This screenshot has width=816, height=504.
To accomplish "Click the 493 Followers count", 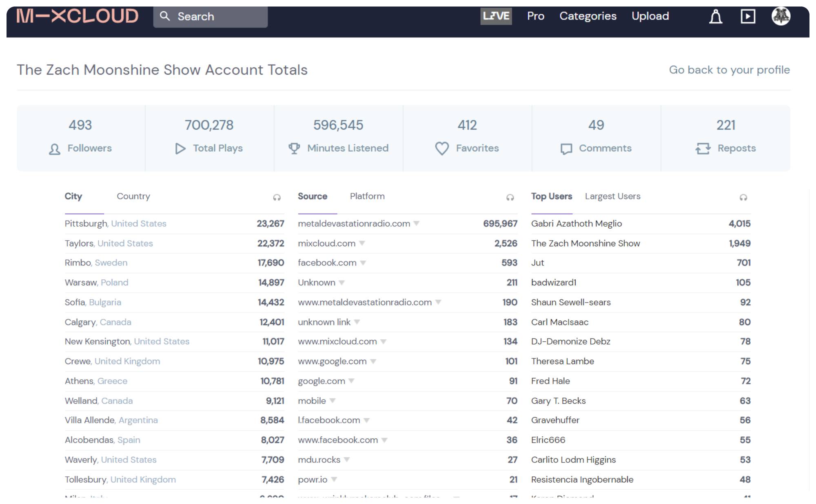I will [80, 125].
